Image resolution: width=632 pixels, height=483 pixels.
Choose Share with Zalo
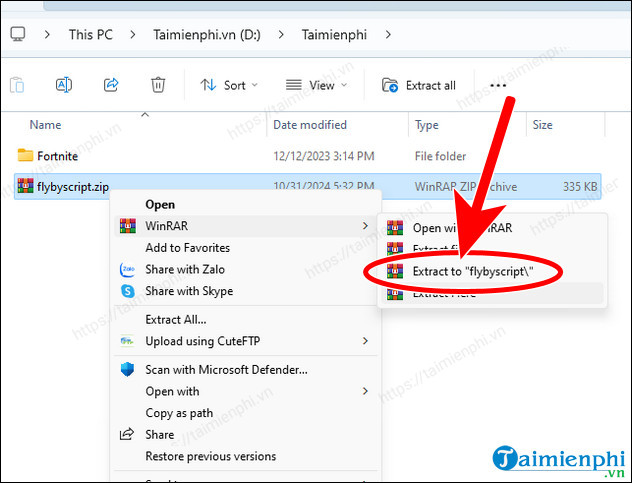(185, 269)
